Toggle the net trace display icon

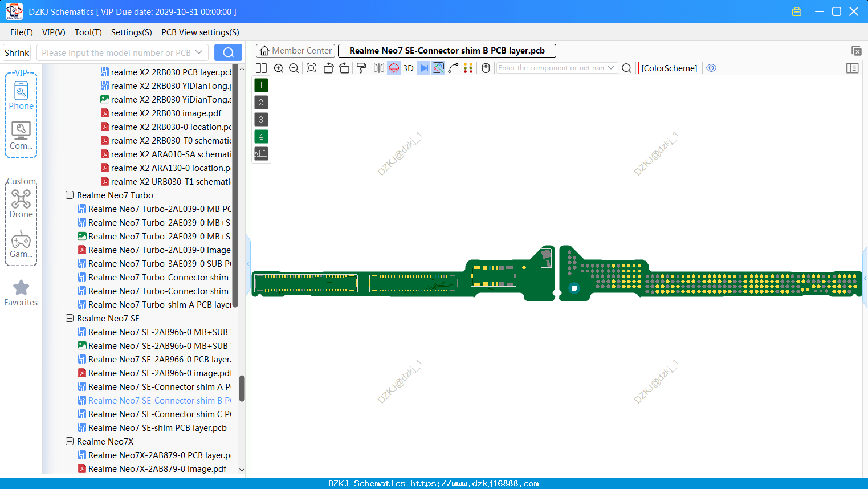coord(438,68)
